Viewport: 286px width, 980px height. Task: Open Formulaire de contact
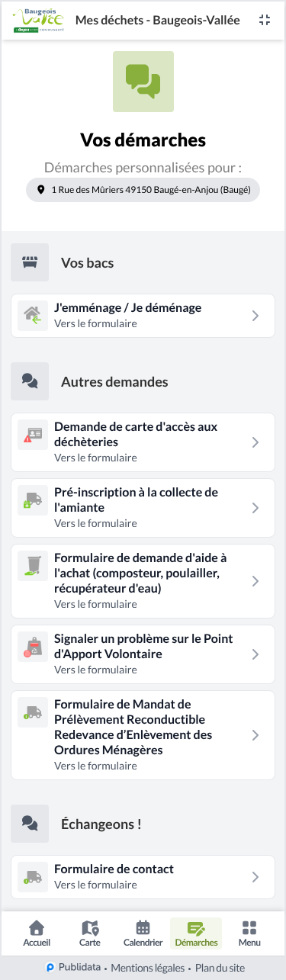[143, 877]
